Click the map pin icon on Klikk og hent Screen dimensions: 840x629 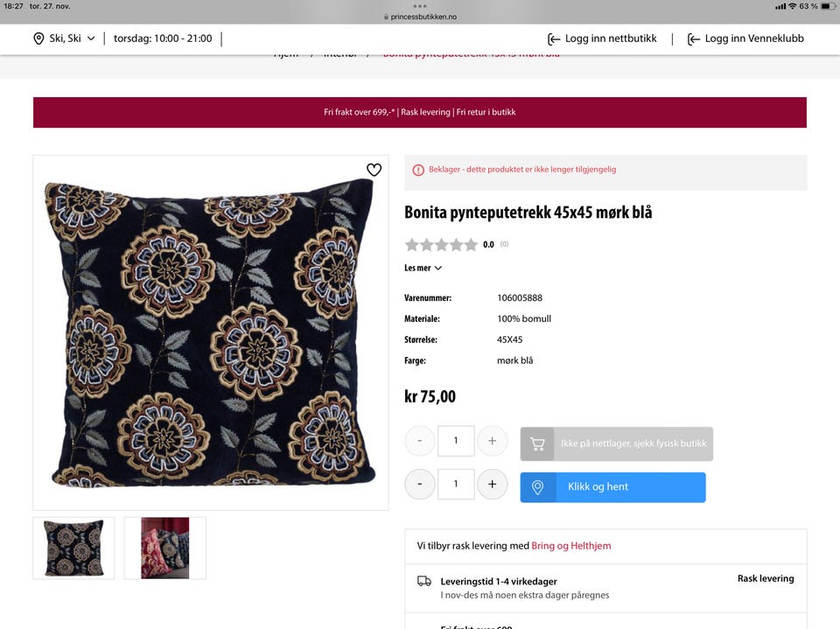537,487
